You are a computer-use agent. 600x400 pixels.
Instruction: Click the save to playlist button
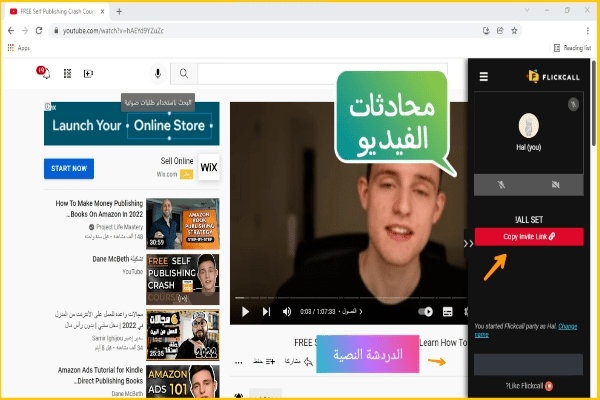264,361
